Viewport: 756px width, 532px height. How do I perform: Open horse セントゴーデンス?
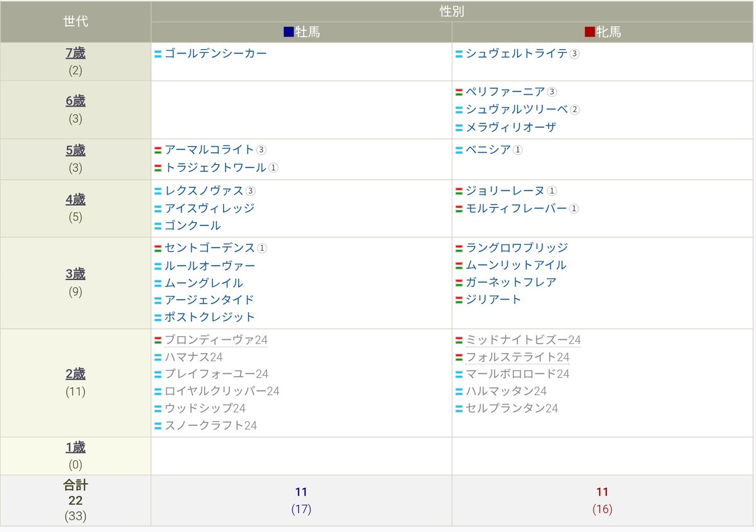(x=210, y=248)
